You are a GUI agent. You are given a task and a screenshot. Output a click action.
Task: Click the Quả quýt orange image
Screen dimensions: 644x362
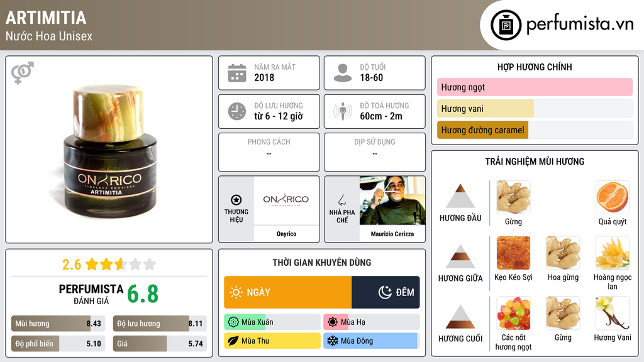coord(613,197)
